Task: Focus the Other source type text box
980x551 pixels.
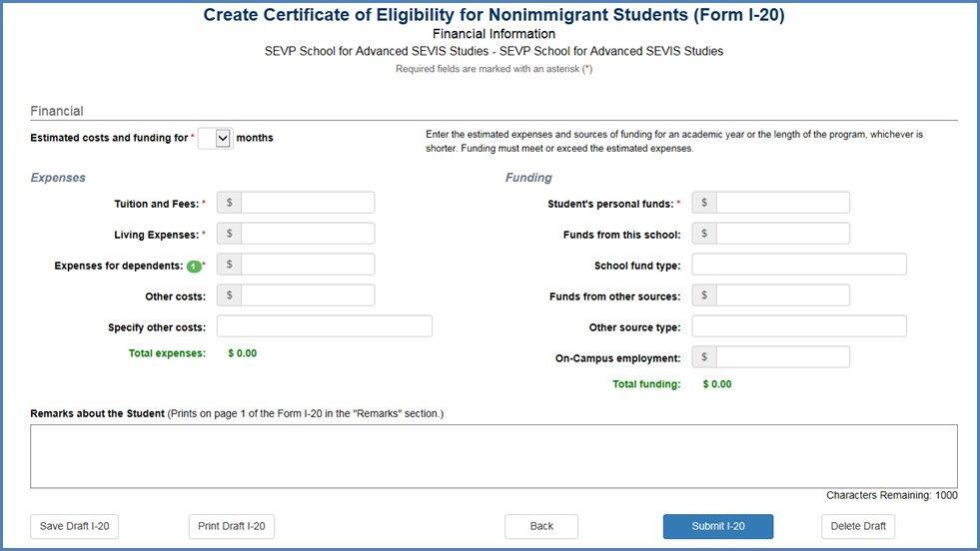Action: click(799, 326)
